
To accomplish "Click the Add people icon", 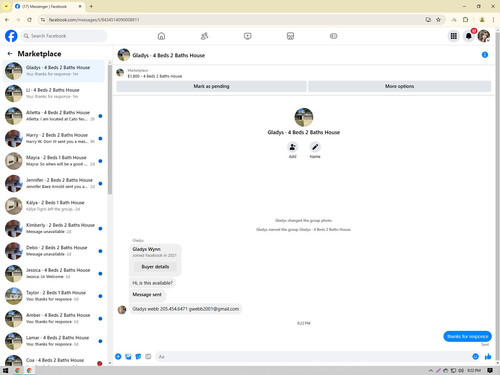I will [292, 147].
